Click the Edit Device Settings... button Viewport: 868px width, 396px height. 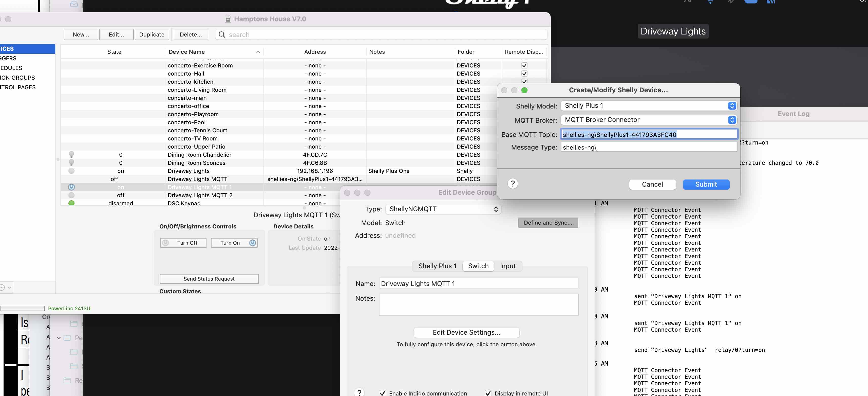466,333
